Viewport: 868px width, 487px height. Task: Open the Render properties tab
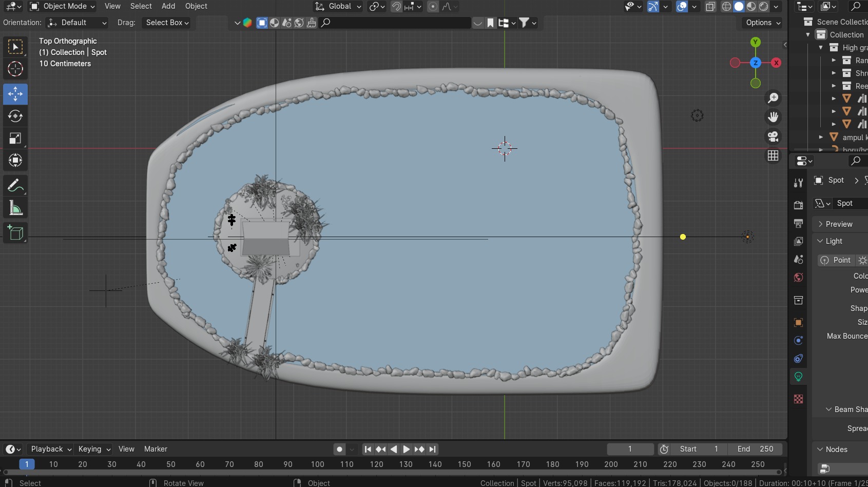[798, 205]
